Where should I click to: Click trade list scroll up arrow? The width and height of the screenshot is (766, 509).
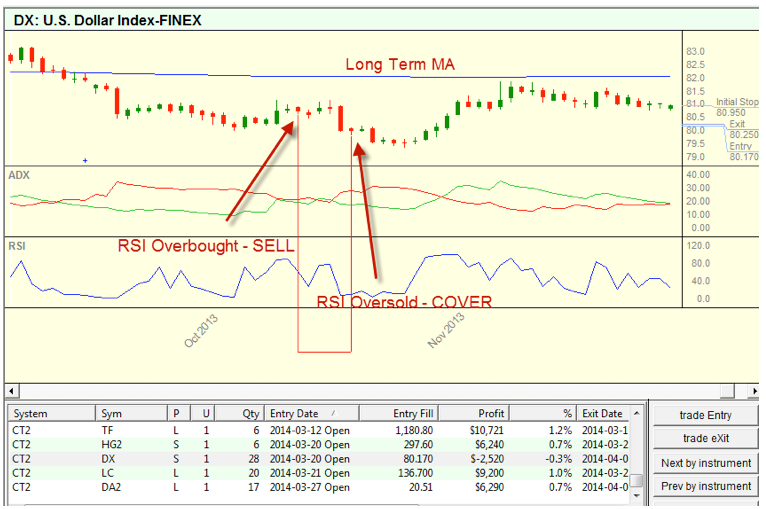coord(637,413)
